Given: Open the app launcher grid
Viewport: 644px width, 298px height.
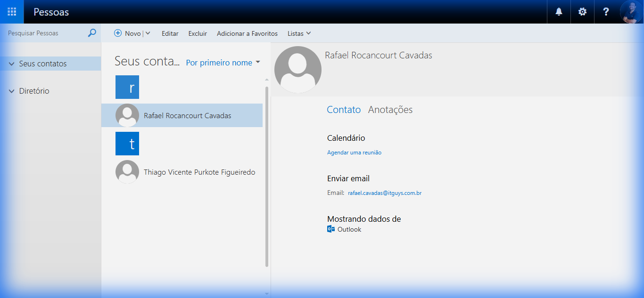Looking at the screenshot, I should (12, 12).
